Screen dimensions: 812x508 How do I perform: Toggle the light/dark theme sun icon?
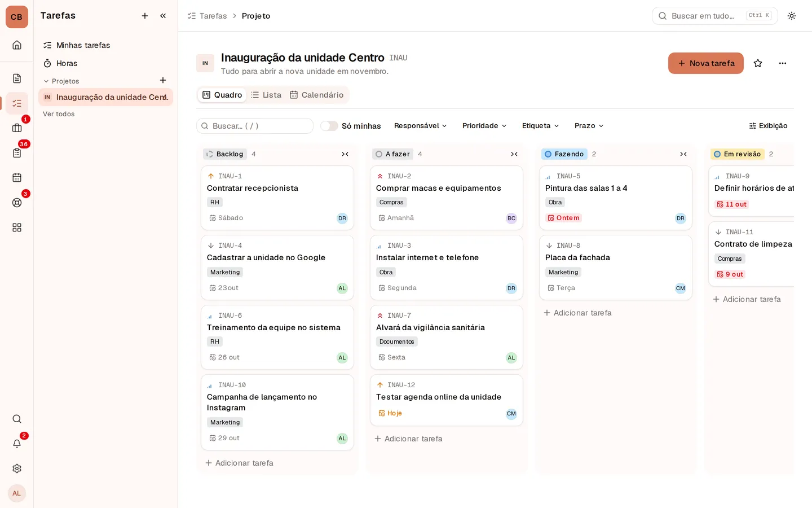[x=792, y=16]
